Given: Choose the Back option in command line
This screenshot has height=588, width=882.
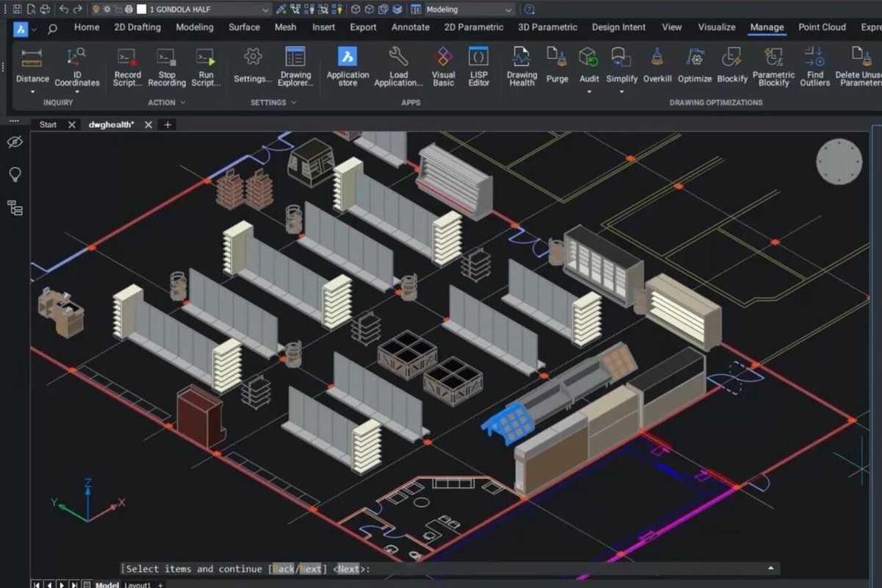Looking at the screenshot, I should pyautogui.click(x=283, y=569).
